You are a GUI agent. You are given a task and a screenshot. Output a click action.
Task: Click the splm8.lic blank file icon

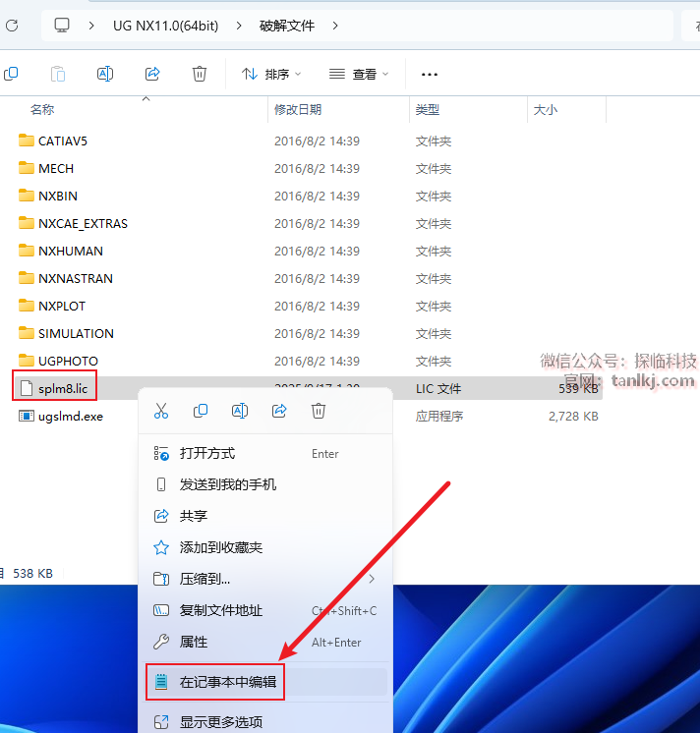pos(27,388)
